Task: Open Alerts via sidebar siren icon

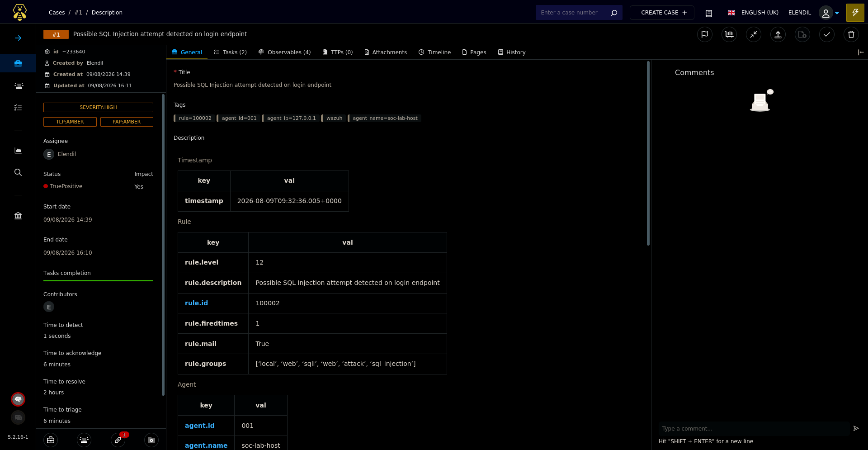Action: pos(19,85)
